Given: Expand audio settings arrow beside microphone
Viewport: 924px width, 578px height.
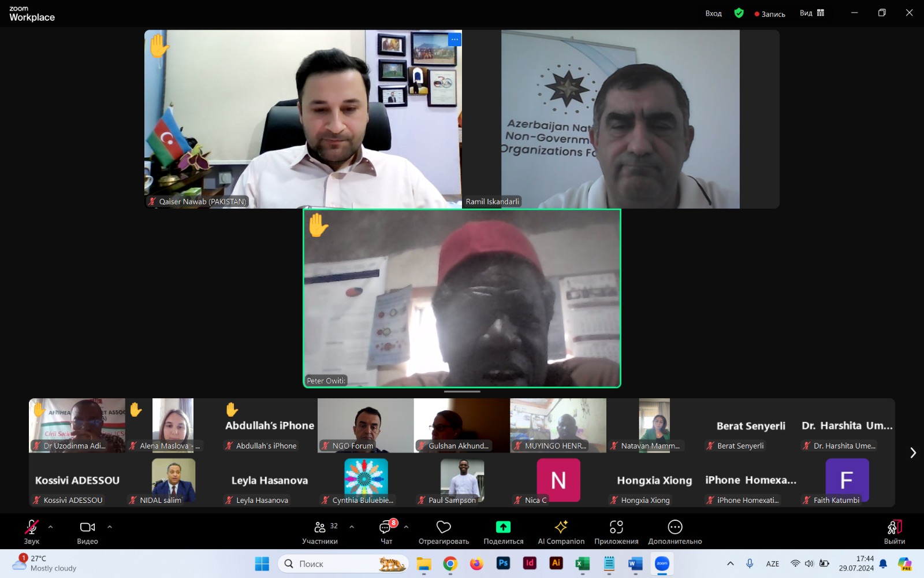Looking at the screenshot, I should [x=51, y=527].
